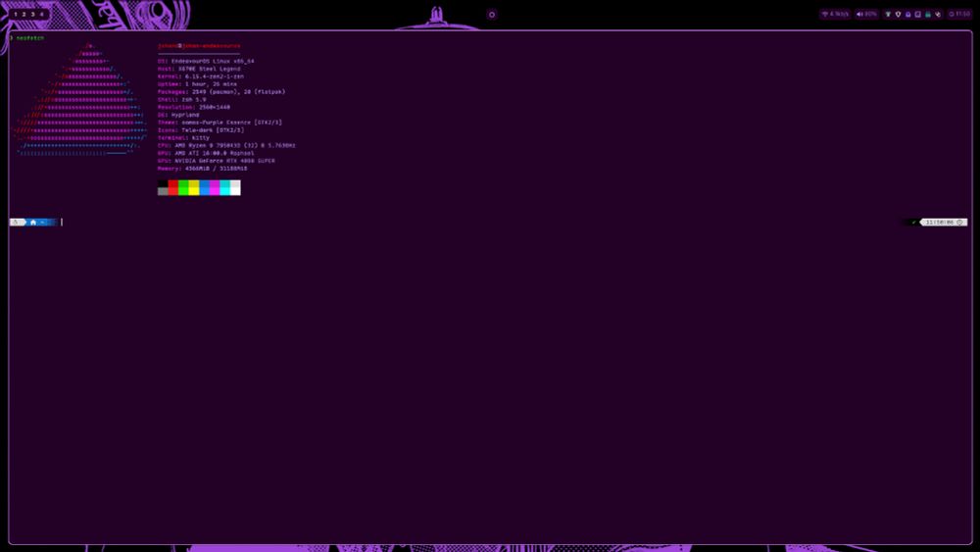Click the teal tray icon
980x552 pixels.
927,14
